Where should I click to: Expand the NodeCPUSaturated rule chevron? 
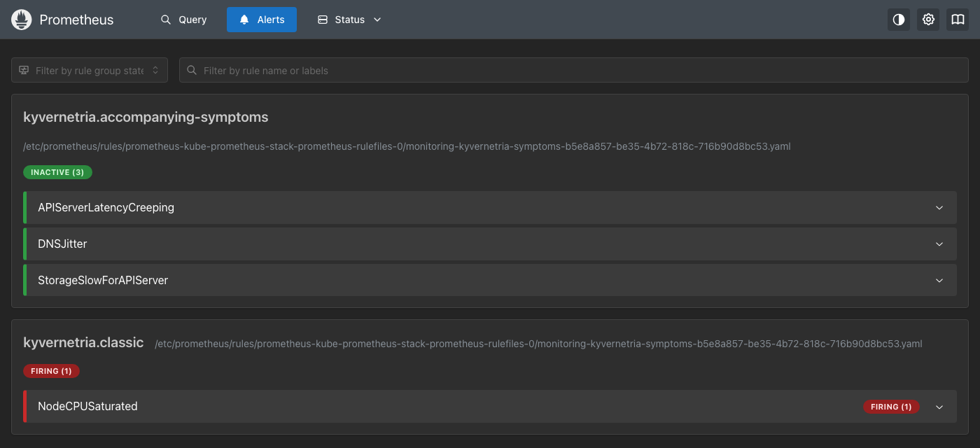pos(939,407)
